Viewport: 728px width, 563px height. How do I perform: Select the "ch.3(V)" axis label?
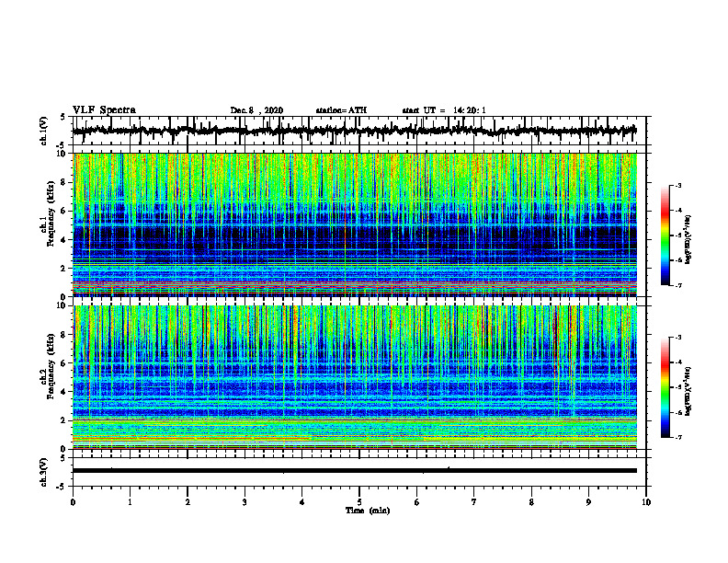(43, 472)
